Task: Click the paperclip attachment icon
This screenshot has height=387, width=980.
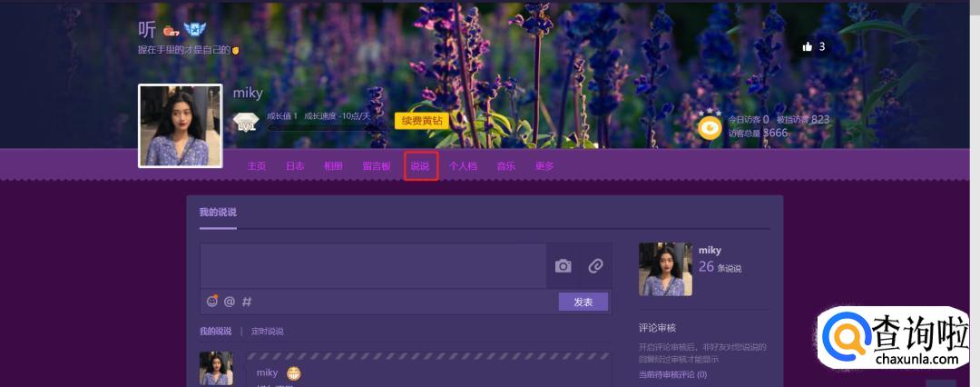Action: 595,266
